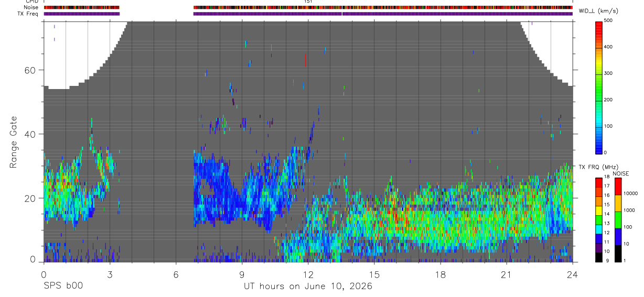Click the 18 hour tick label

pyautogui.click(x=441, y=274)
